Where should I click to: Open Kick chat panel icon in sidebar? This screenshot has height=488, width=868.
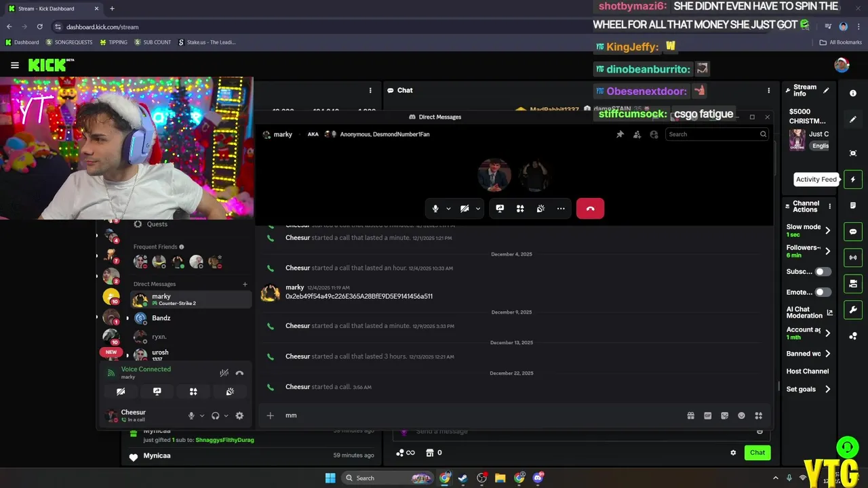(853, 232)
